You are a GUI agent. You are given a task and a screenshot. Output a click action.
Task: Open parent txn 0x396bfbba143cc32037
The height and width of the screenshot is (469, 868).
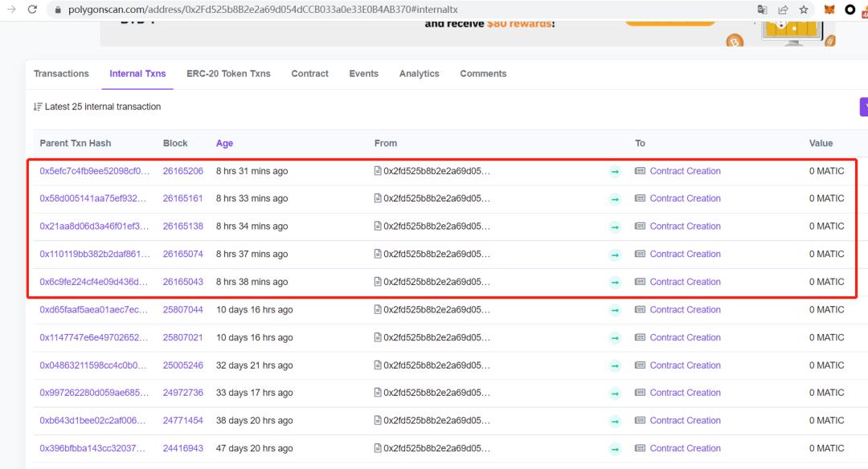92,448
